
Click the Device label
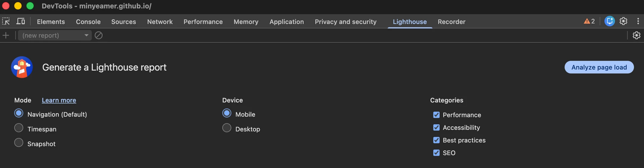[x=232, y=100]
